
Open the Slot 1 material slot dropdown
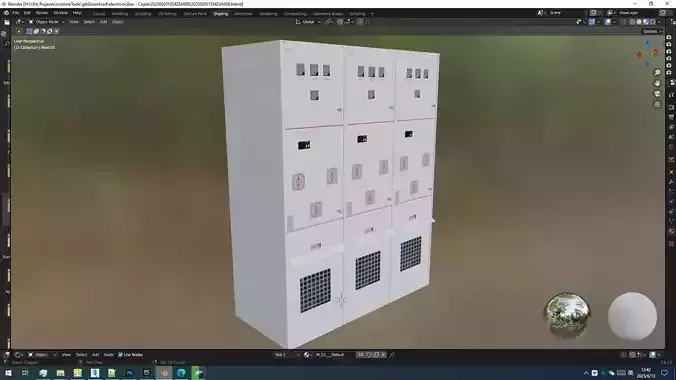click(x=287, y=355)
